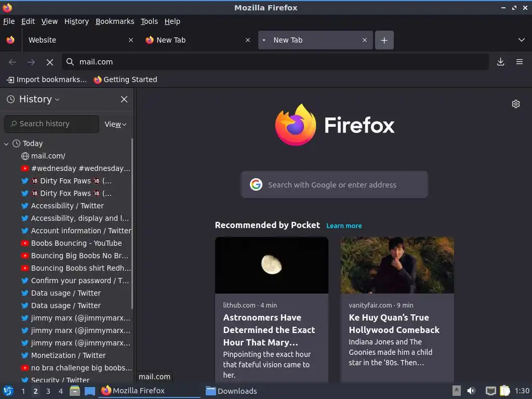532x399 pixels.
Task: Open Confirm your password history entry
Action: (x=75, y=281)
